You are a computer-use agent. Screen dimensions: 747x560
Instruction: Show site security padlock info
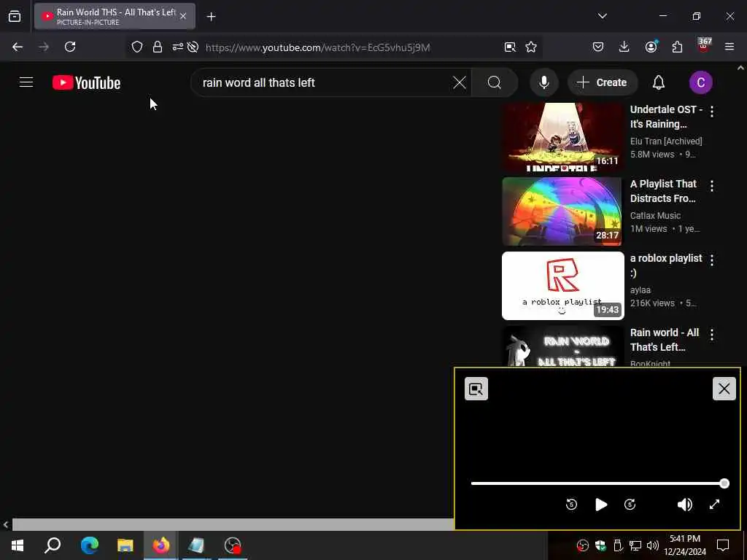(x=158, y=47)
